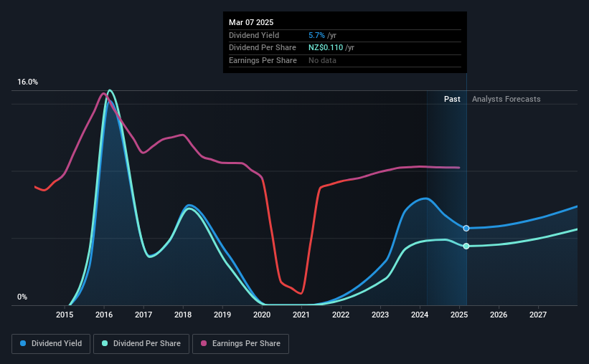
Task: Click the No data earnings value
Action: pyautogui.click(x=322, y=60)
